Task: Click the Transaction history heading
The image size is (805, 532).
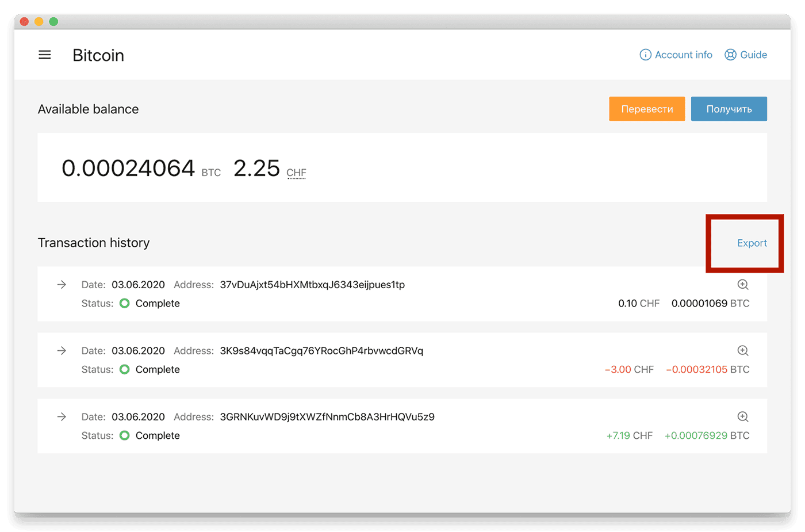Action: tap(94, 243)
